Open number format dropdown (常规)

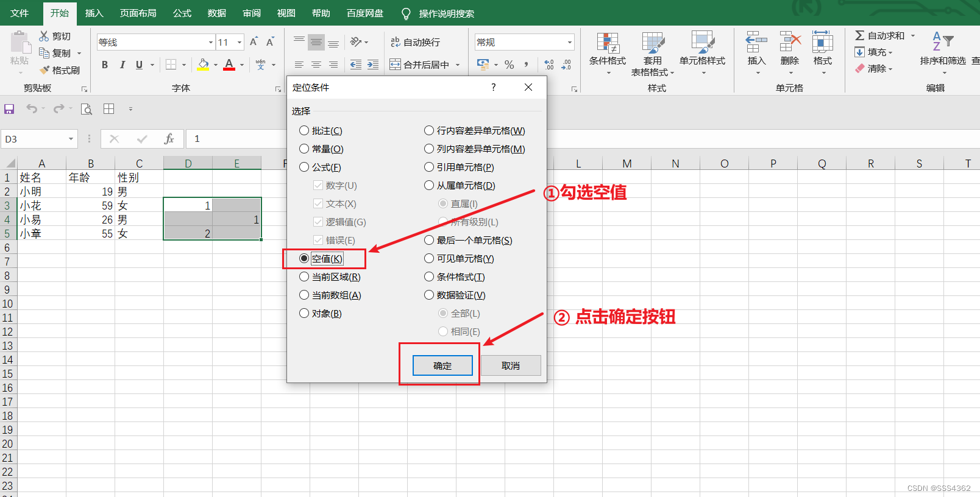click(570, 42)
